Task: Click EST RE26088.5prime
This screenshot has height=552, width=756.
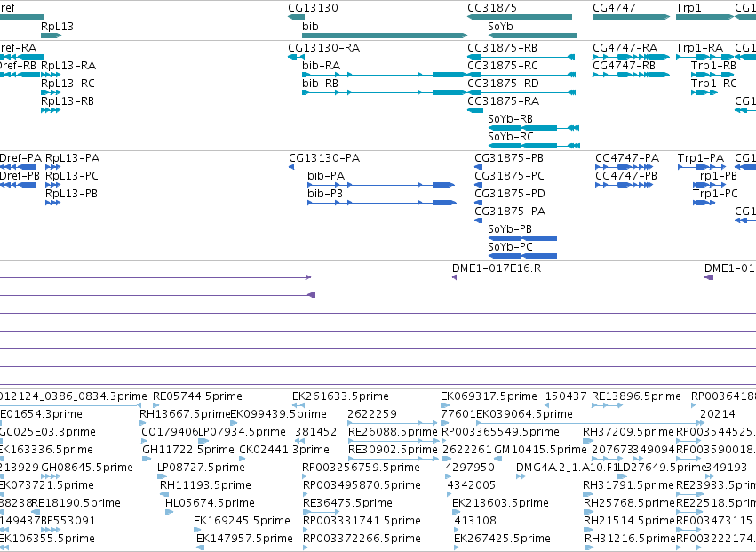Action: click(x=393, y=432)
